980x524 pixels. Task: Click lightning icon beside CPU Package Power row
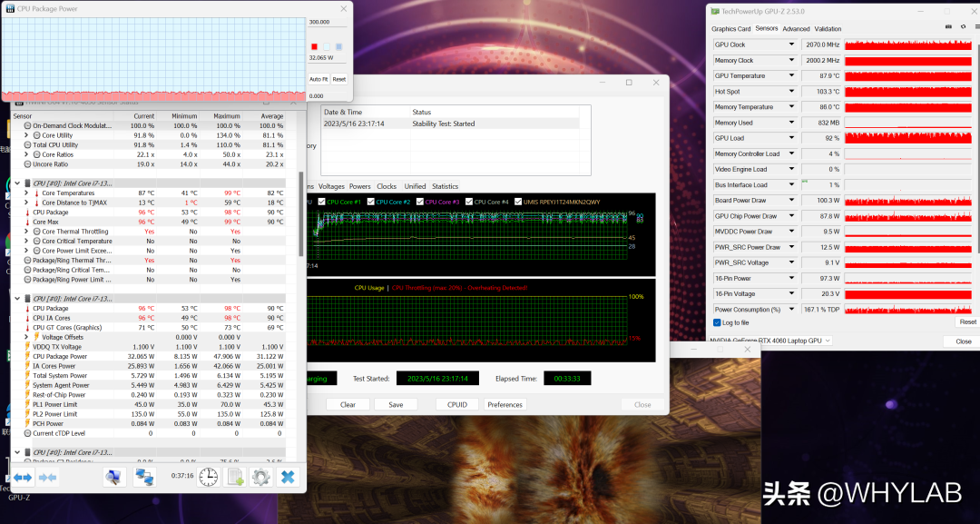point(27,356)
